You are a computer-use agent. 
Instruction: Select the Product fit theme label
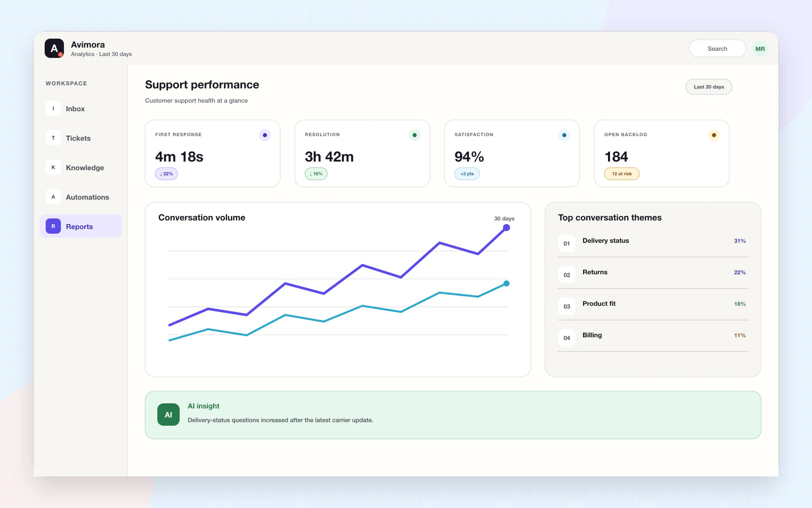pos(599,304)
